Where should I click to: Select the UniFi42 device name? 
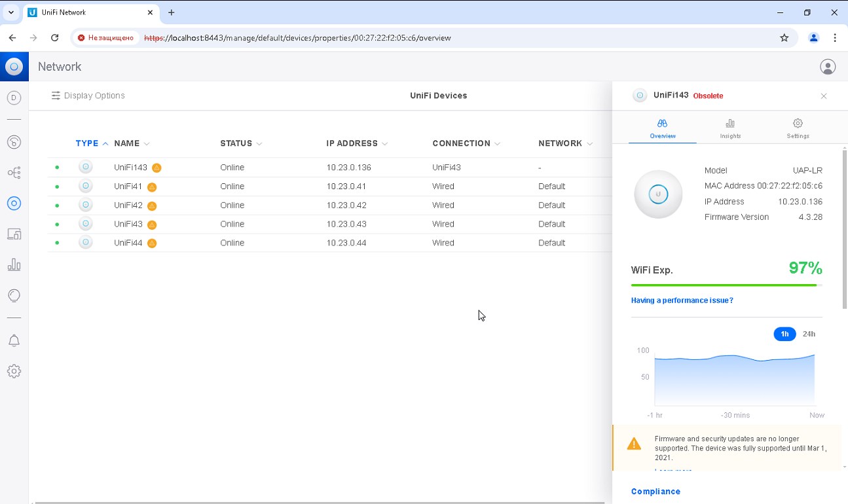click(x=128, y=206)
